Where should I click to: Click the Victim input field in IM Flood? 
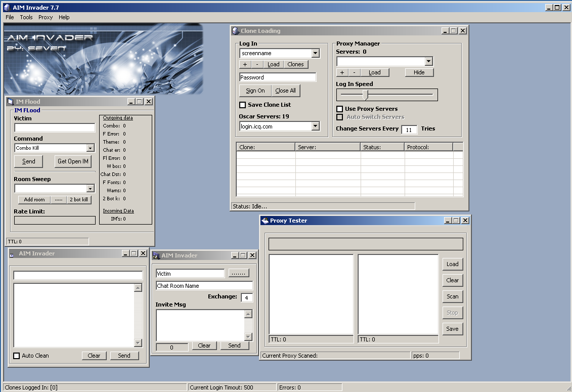55,128
